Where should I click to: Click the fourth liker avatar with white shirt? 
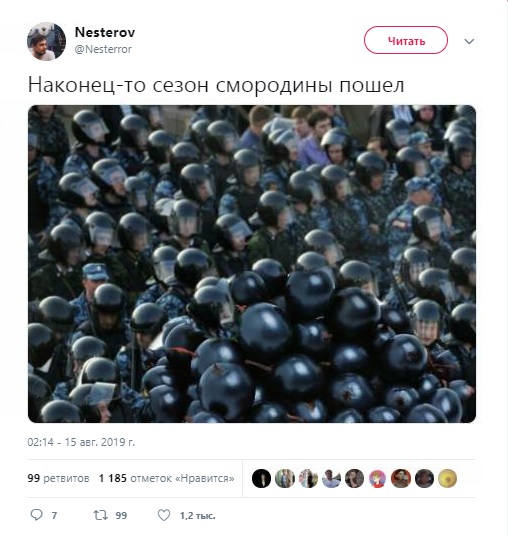click(331, 478)
